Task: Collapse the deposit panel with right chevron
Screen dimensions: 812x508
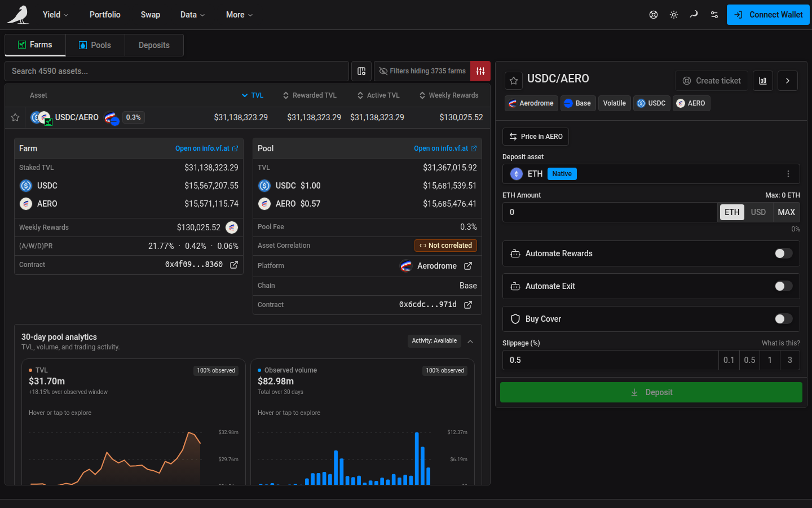Action: point(788,81)
